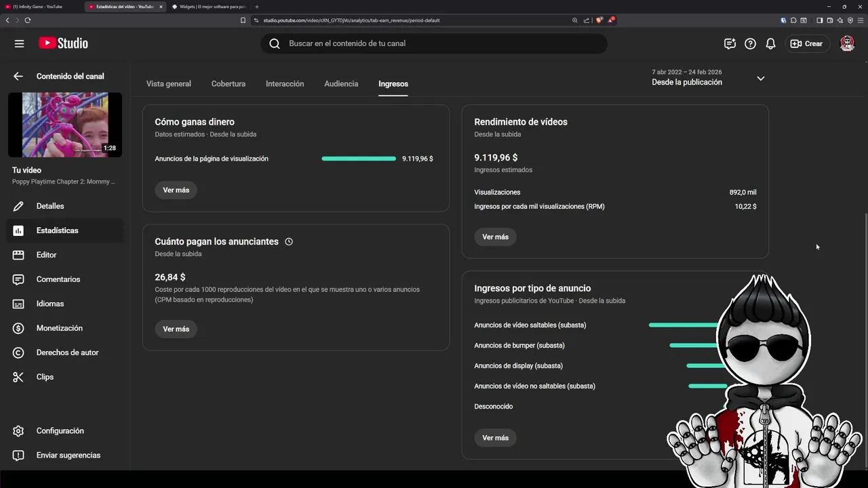Click the browser address bar URL

click(x=351, y=20)
